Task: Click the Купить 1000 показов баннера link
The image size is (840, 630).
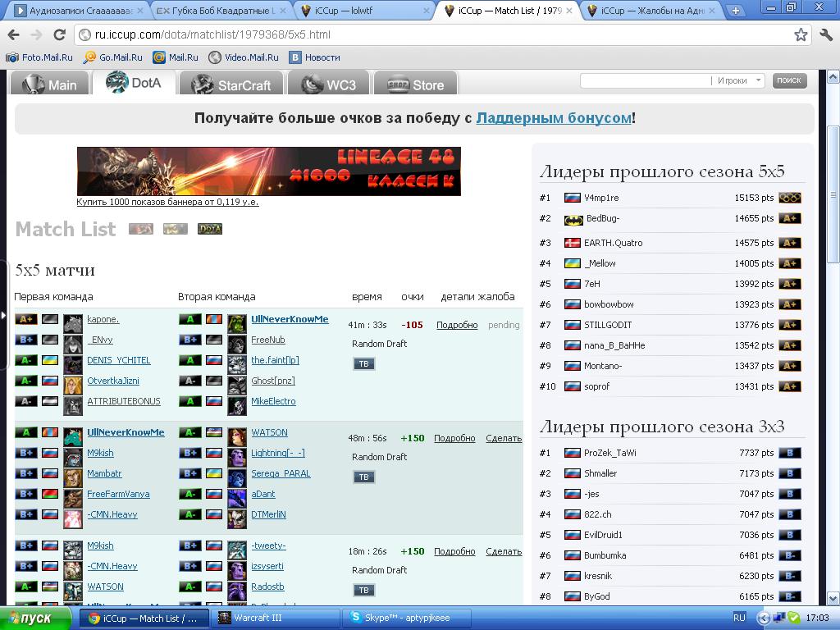Action: tap(167, 202)
